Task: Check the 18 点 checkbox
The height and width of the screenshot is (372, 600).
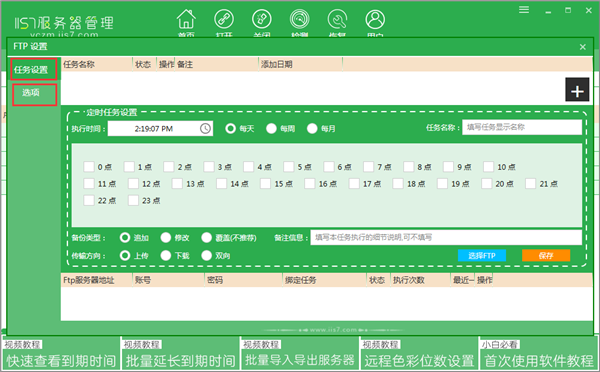Action: tap(398, 183)
